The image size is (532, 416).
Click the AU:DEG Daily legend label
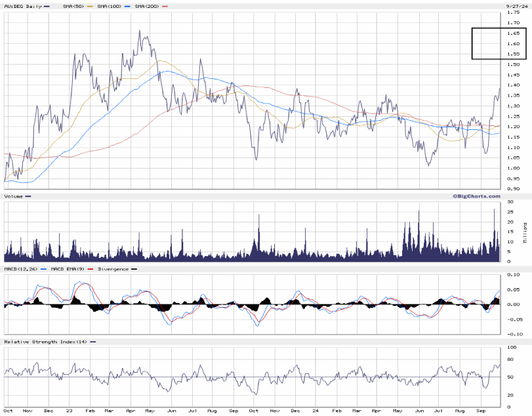(x=22, y=7)
